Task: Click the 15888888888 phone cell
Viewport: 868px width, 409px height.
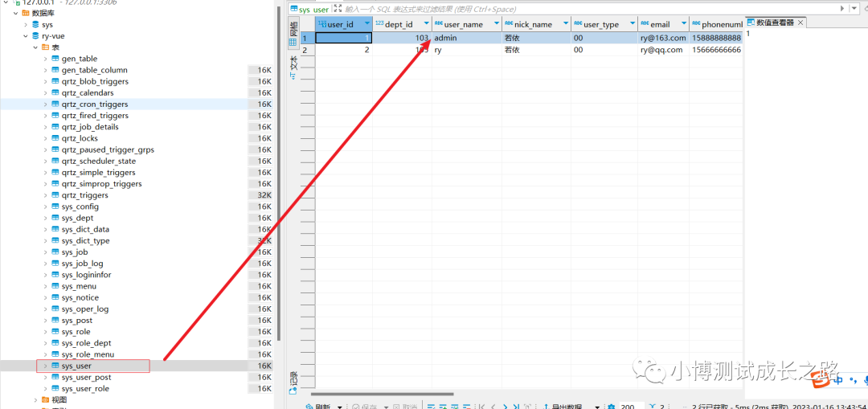Action: coord(716,38)
